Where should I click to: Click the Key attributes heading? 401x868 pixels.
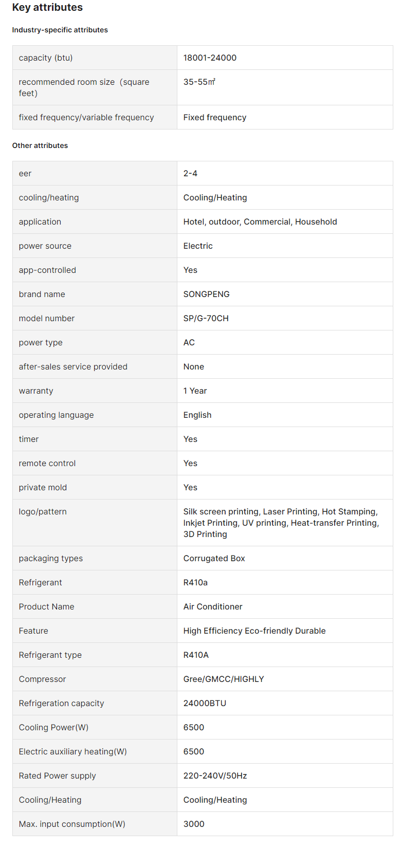[47, 7]
